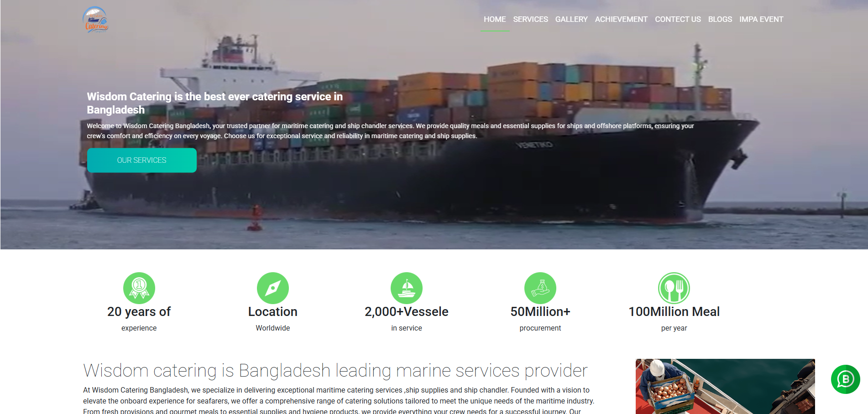Click the award ribbon experience icon

(x=139, y=288)
